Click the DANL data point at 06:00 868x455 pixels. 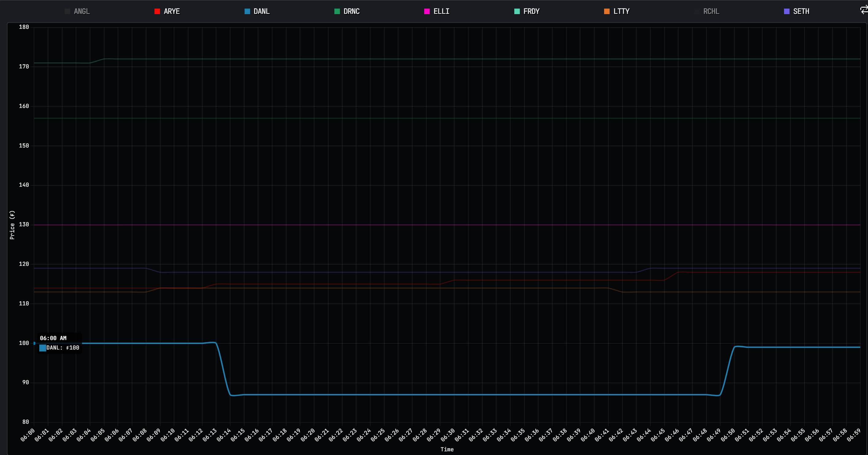coord(34,343)
